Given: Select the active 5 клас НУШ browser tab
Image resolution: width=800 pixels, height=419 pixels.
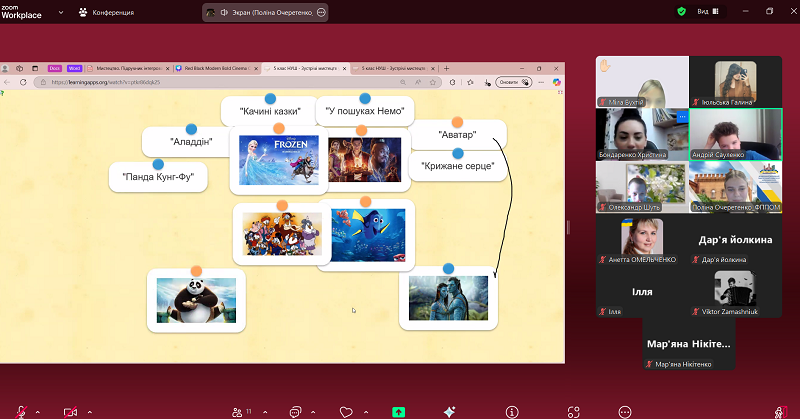Looking at the screenshot, I should pos(305,68).
